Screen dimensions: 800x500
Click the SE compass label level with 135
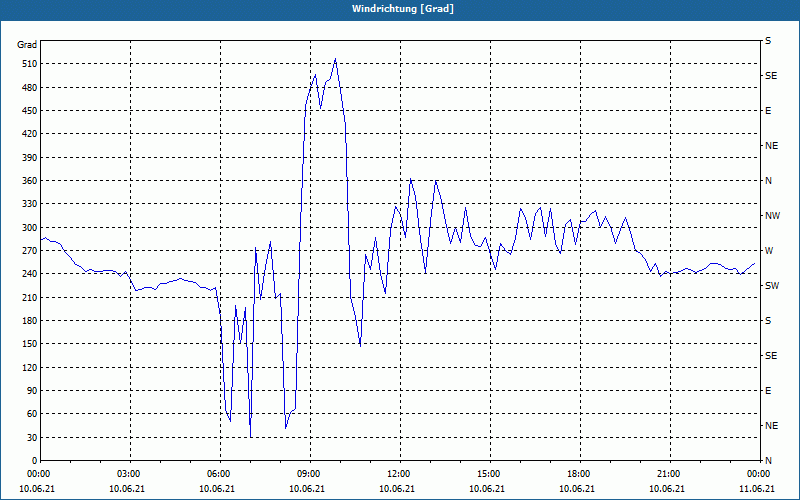tap(771, 356)
